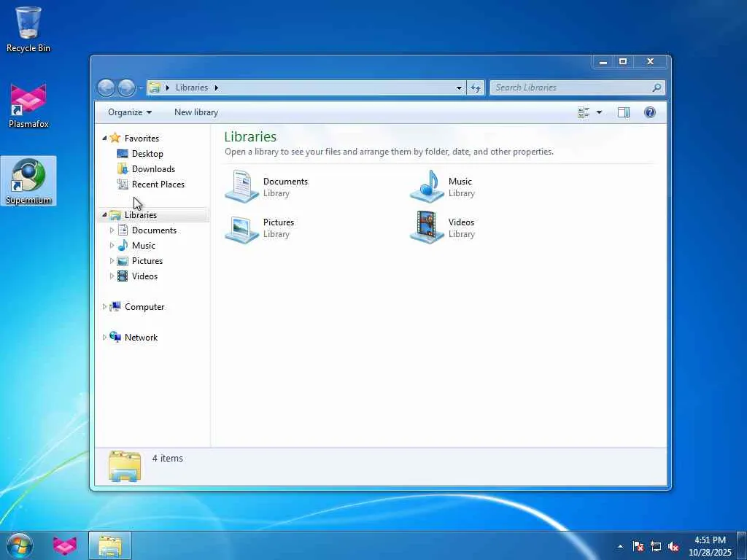Expand the Pictures node in sidebar

click(x=112, y=260)
